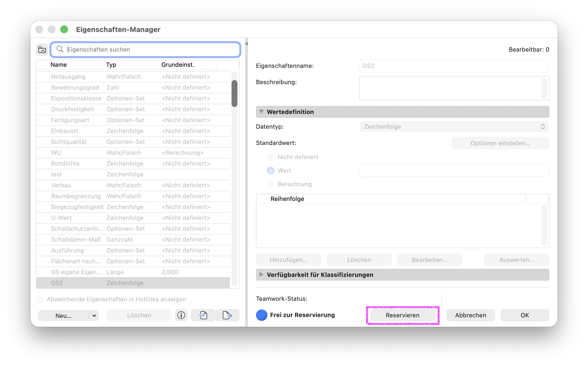The height and width of the screenshot is (367, 588).
Task: Click the Neu... button
Action: (64, 315)
